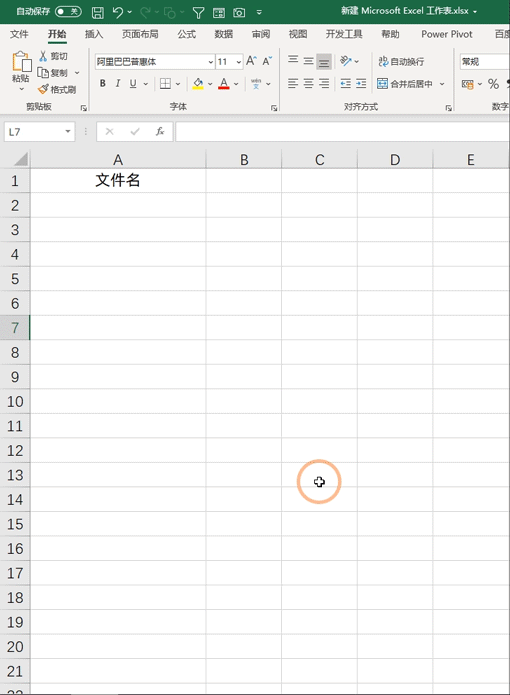Viewport: 510px width, 695px height.
Task: Click the Undo arrow icon
Action: pos(117,12)
